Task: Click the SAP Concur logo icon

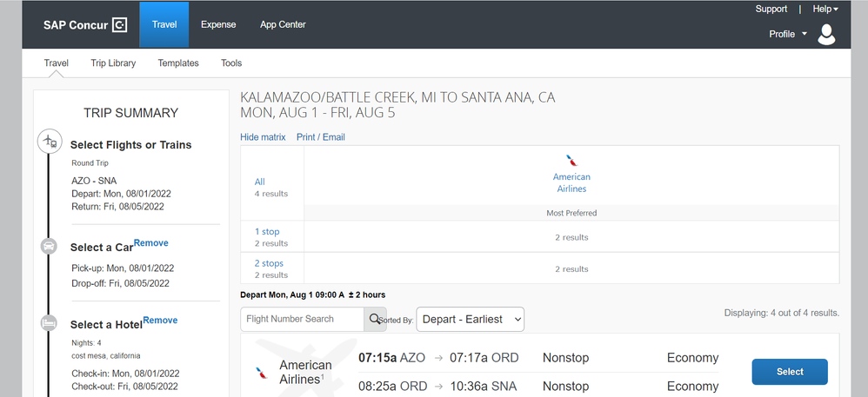Action: coord(119,24)
